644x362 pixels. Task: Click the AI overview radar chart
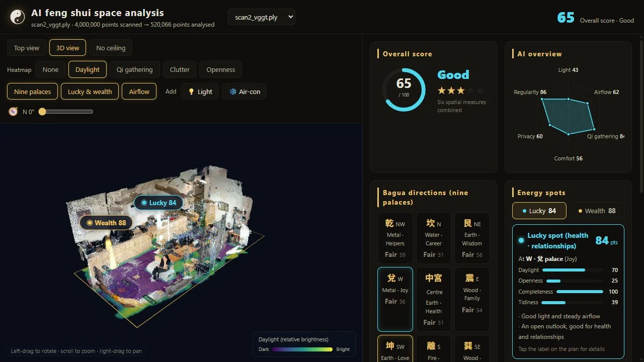(568, 114)
